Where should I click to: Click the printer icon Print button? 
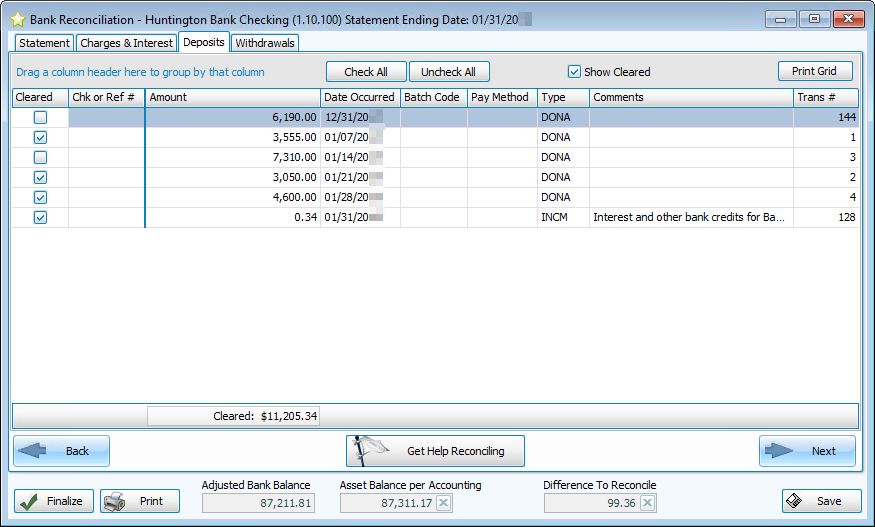140,501
